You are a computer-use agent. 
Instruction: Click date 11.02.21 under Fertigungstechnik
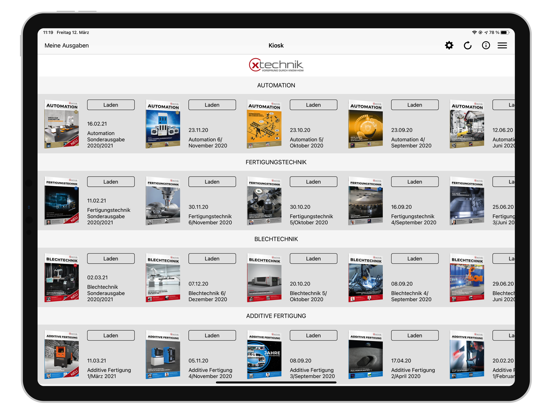pyautogui.click(x=97, y=201)
